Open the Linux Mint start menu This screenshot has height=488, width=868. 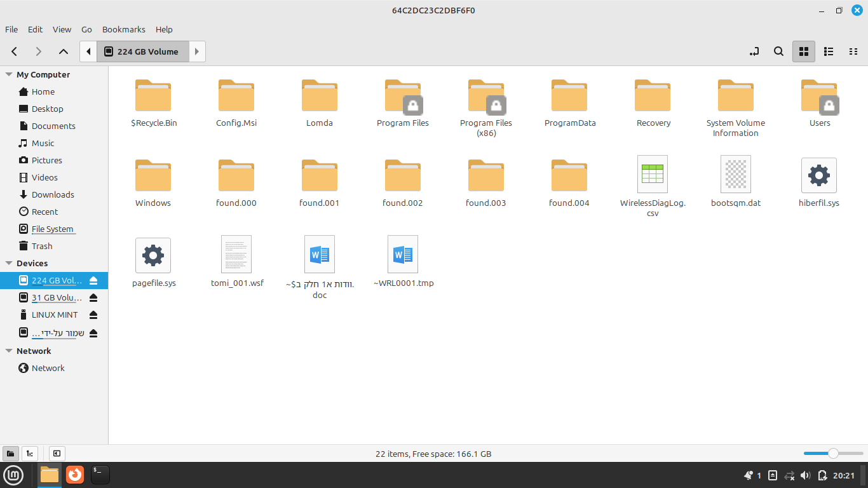[x=14, y=475]
